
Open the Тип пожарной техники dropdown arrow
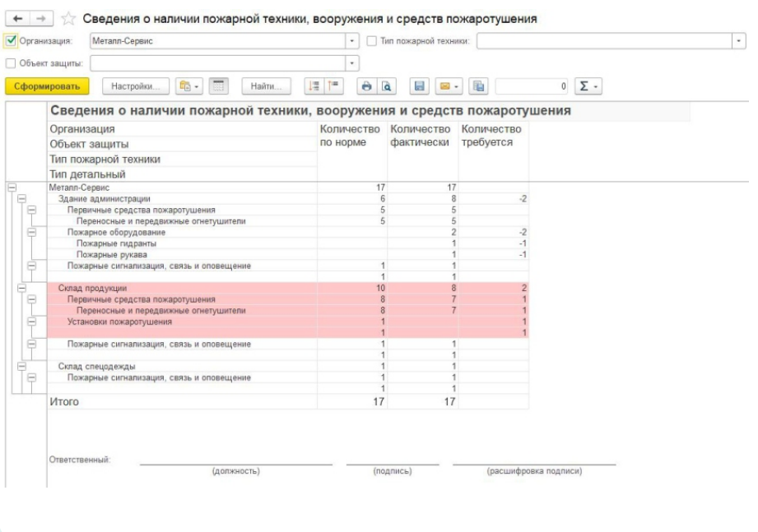point(739,41)
